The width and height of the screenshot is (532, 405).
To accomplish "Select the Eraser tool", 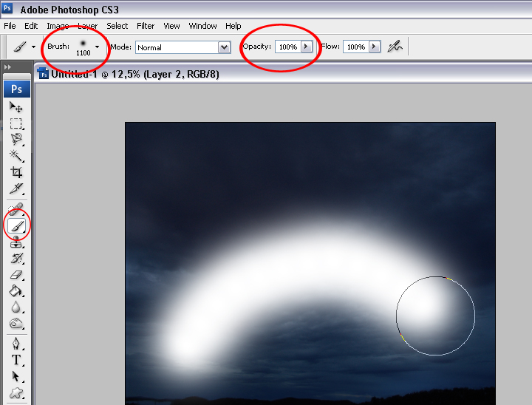I will point(16,275).
